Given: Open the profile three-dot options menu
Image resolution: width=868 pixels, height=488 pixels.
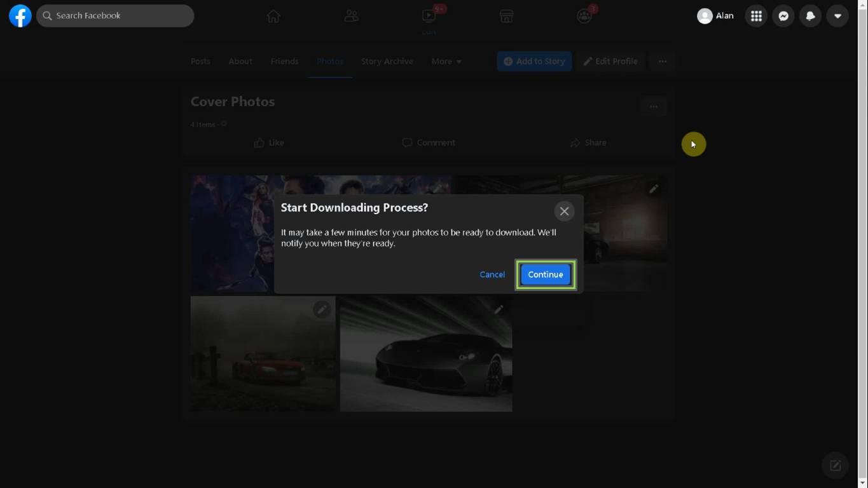Looking at the screenshot, I should tap(663, 61).
